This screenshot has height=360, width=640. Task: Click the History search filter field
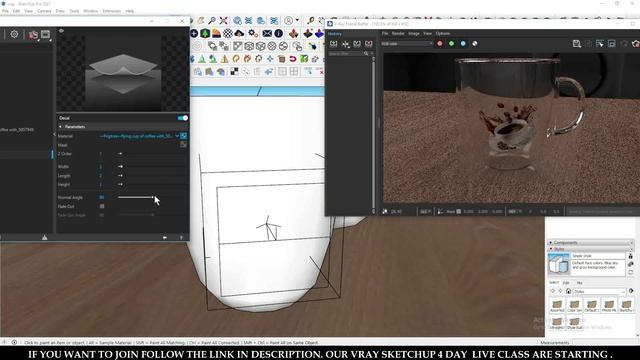[x=345, y=53]
